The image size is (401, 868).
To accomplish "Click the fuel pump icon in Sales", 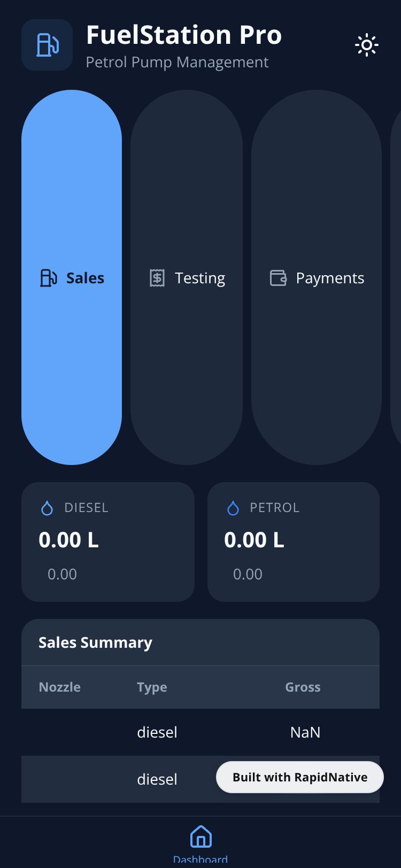I will coord(49,278).
